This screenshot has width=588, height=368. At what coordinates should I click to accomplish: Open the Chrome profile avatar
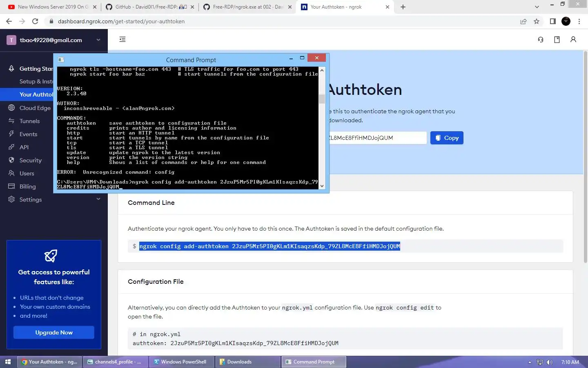click(566, 21)
